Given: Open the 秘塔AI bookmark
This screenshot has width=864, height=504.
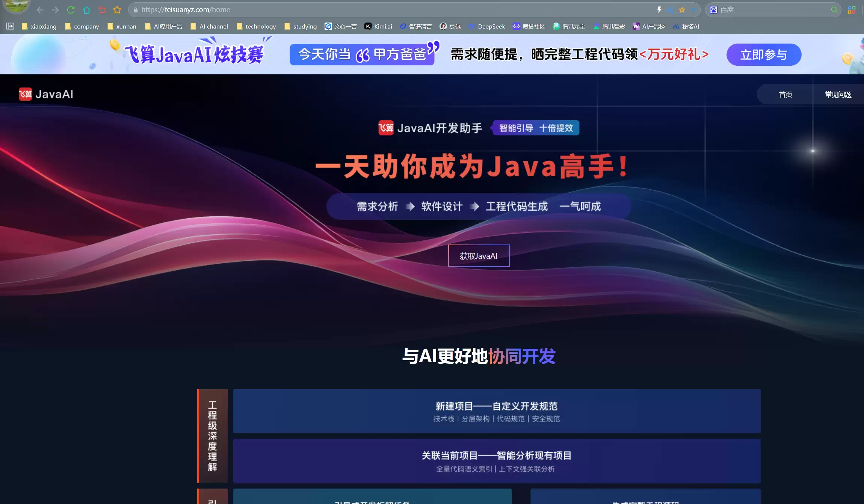Looking at the screenshot, I should [x=686, y=26].
